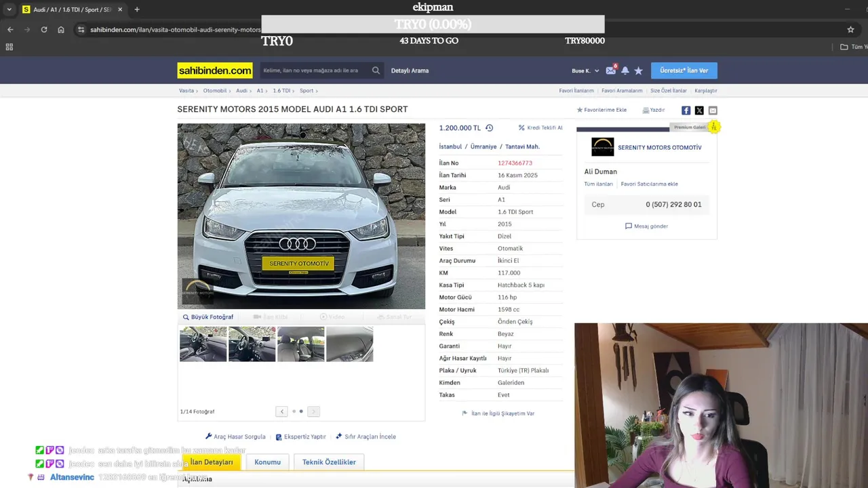Viewport: 868px width, 488px height.
Task: Click the Sport breadcrumb link
Action: [307, 91]
